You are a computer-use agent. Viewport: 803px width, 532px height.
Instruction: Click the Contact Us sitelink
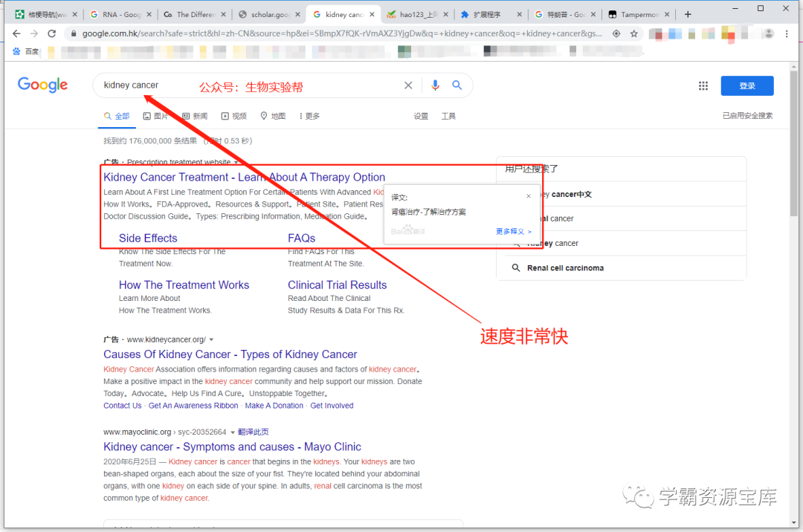click(123, 406)
